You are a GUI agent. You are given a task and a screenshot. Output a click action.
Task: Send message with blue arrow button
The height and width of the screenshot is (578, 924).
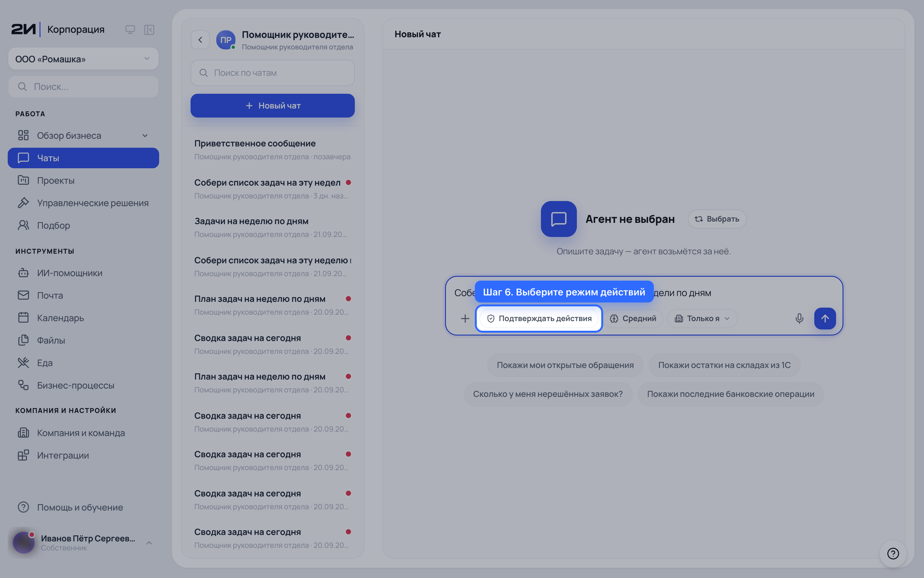pyautogui.click(x=825, y=319)
